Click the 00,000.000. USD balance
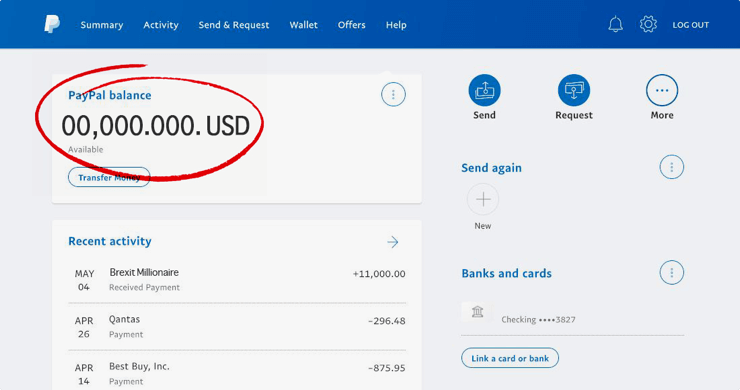The height and width of the screenshot is (390, 740). point(156,126)
